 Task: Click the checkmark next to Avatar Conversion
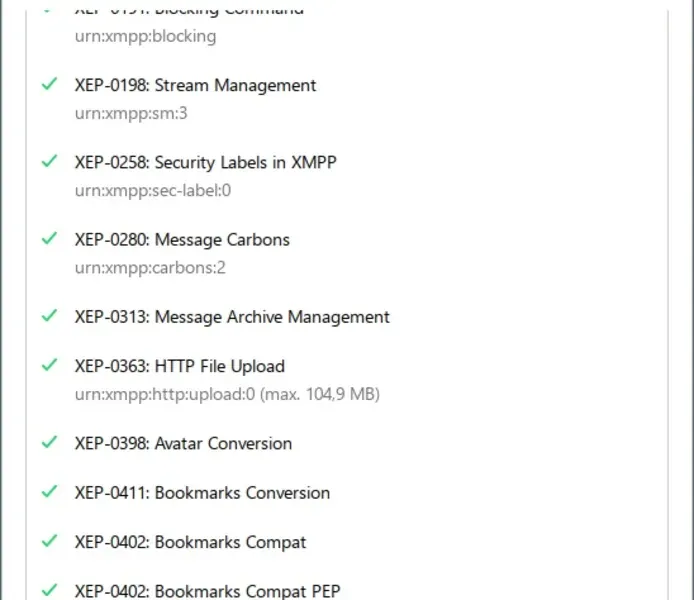pos(49,442)
